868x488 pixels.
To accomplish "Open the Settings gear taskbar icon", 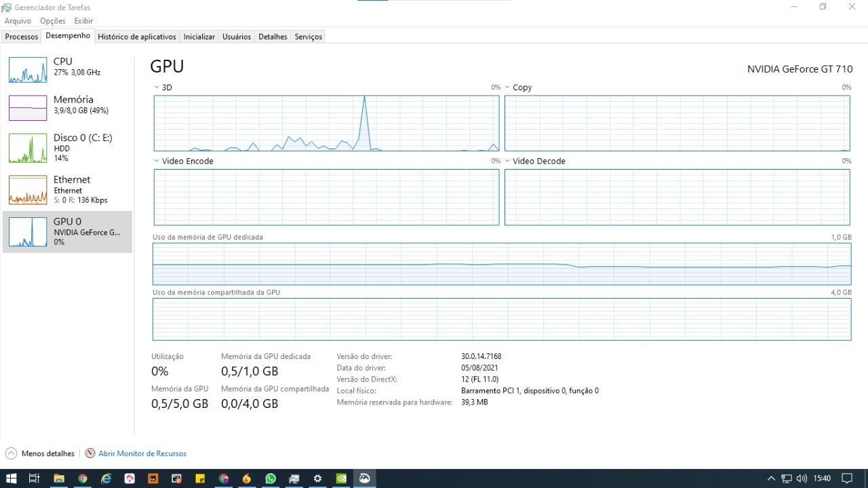I will (x=317, y=478).
